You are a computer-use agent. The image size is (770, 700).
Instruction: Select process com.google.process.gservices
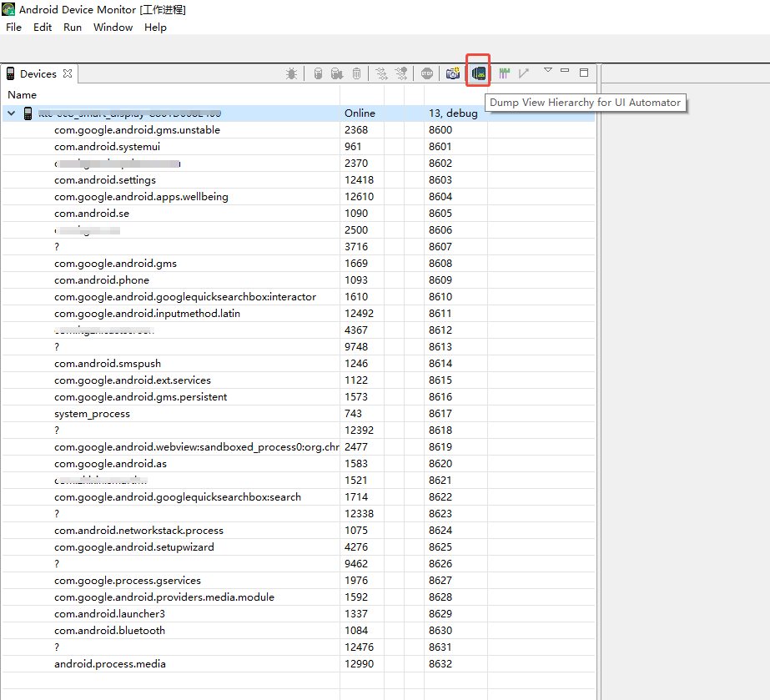(127, 582)
